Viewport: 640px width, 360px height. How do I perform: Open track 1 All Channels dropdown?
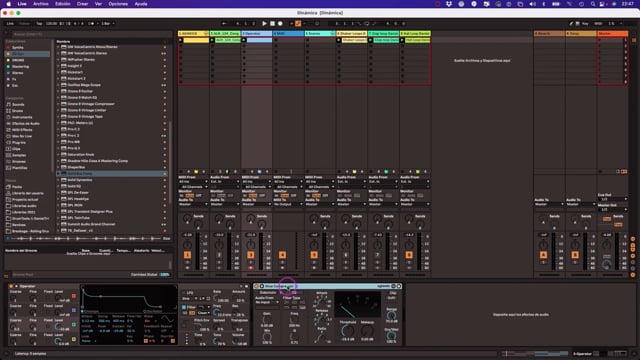[193, 187]
